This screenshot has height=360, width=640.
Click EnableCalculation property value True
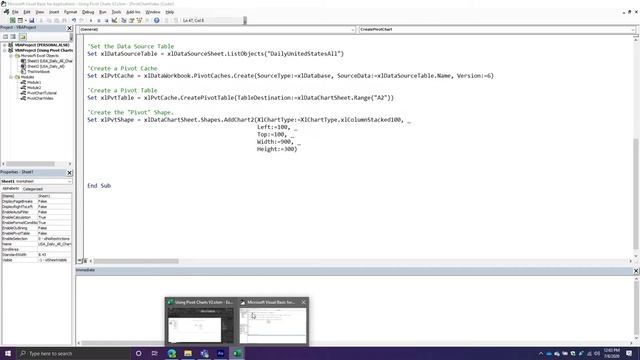(x=54, y=217)
